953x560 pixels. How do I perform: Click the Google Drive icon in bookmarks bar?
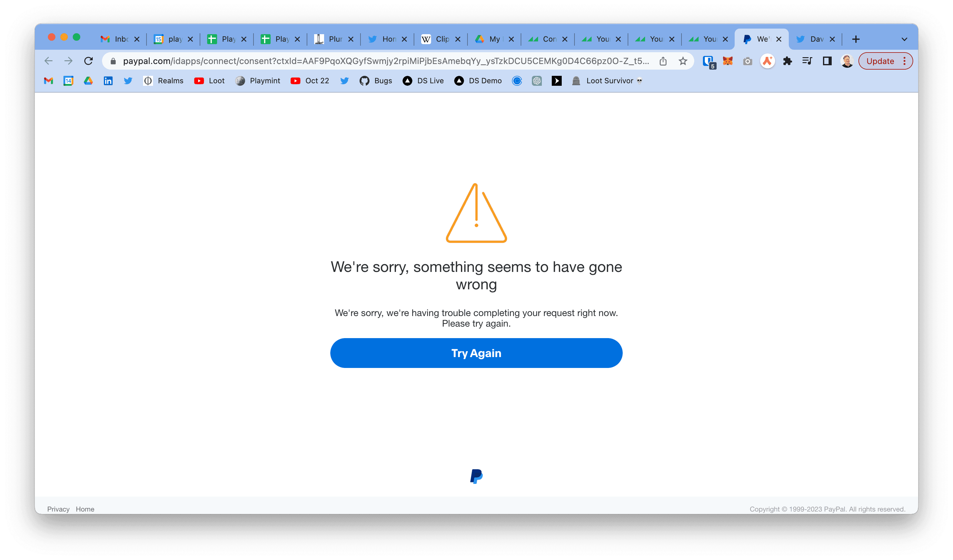click(x=88, y=81)
